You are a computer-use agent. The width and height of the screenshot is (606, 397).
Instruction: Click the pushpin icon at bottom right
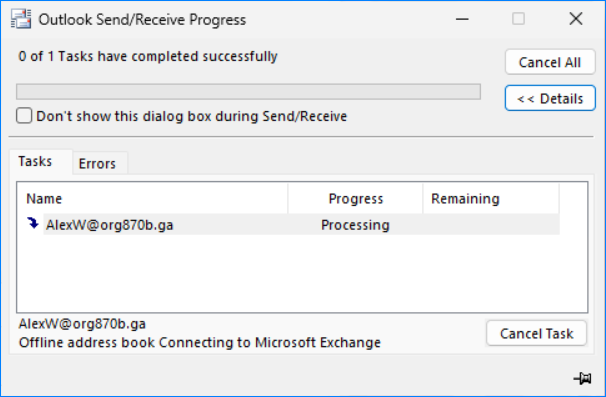pos(582,378)
